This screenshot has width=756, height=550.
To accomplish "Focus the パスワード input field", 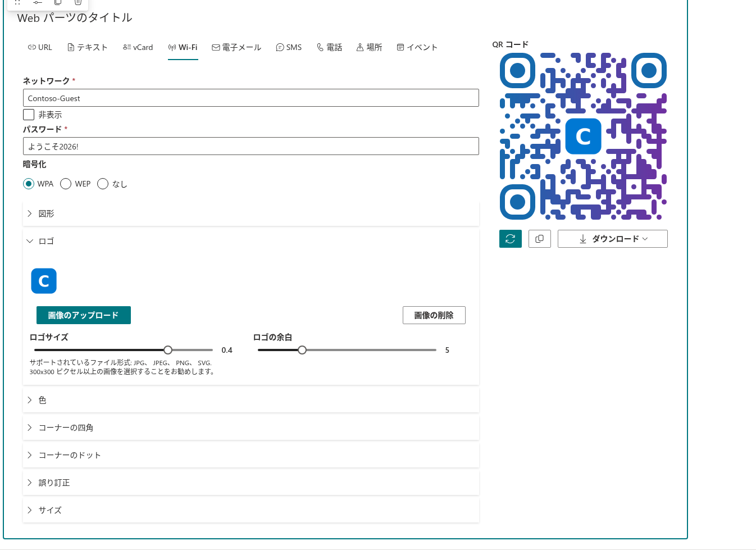I will point(251,146).
